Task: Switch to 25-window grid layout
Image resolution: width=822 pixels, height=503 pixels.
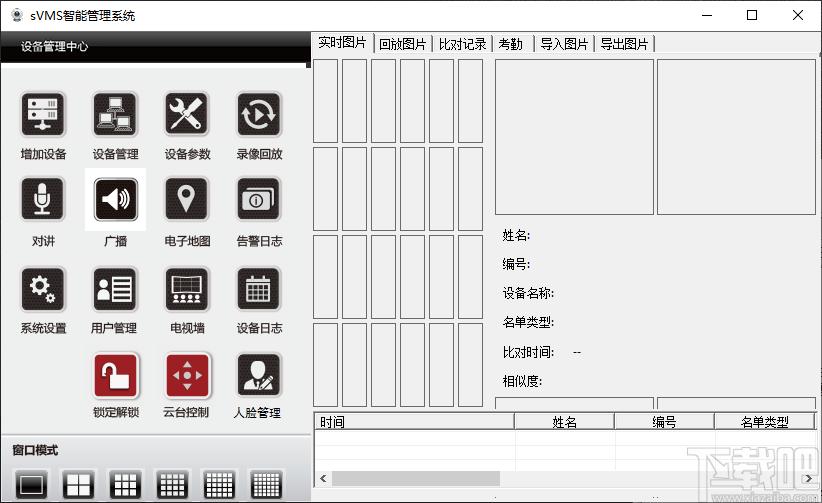Action: (219, 485)
